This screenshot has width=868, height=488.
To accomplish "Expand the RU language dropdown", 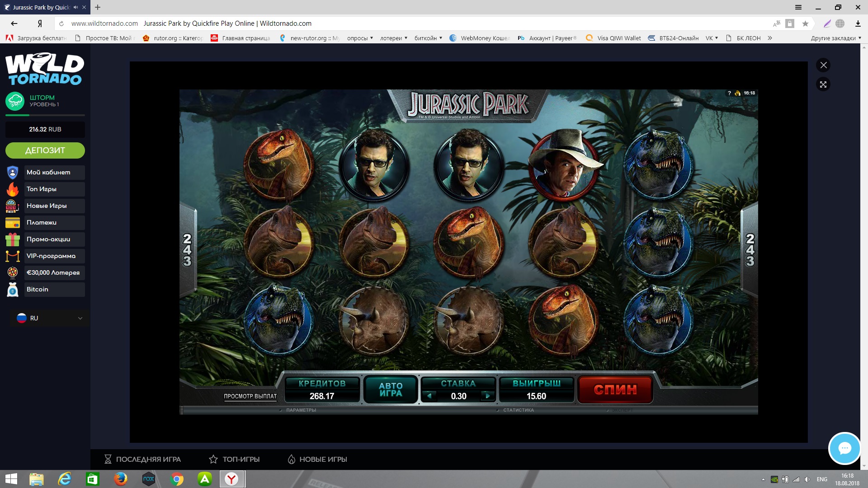I will (49, 318).
